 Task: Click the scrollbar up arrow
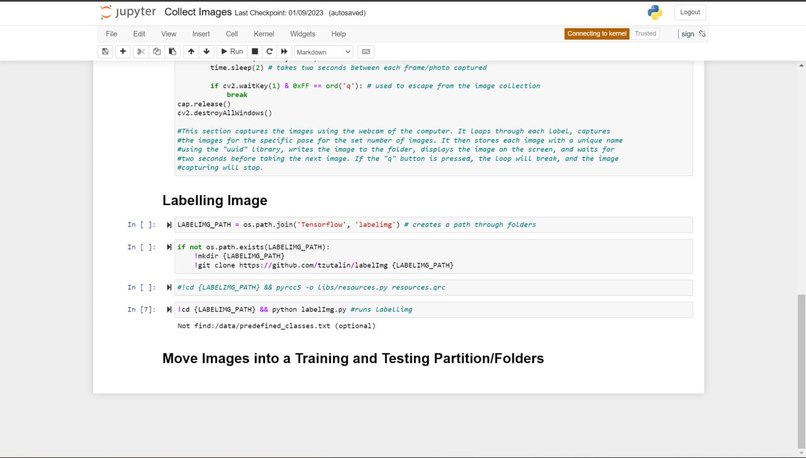[x=801, y=65]
